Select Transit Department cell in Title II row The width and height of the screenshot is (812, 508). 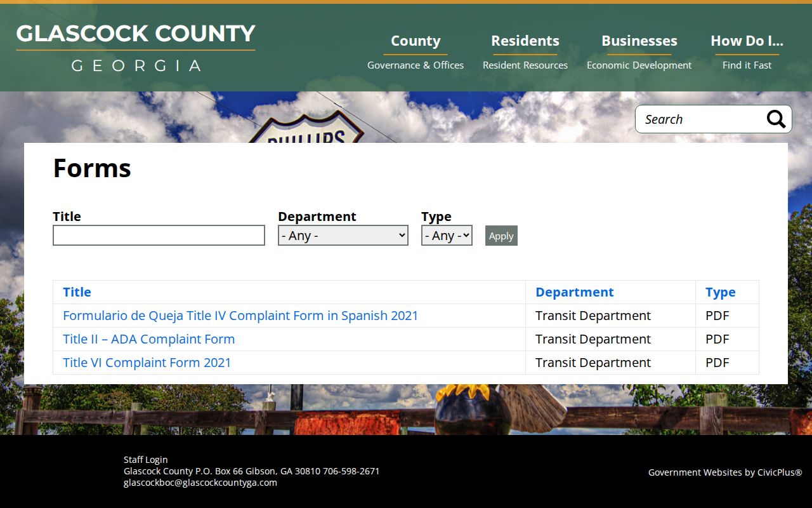coord(610,339)
